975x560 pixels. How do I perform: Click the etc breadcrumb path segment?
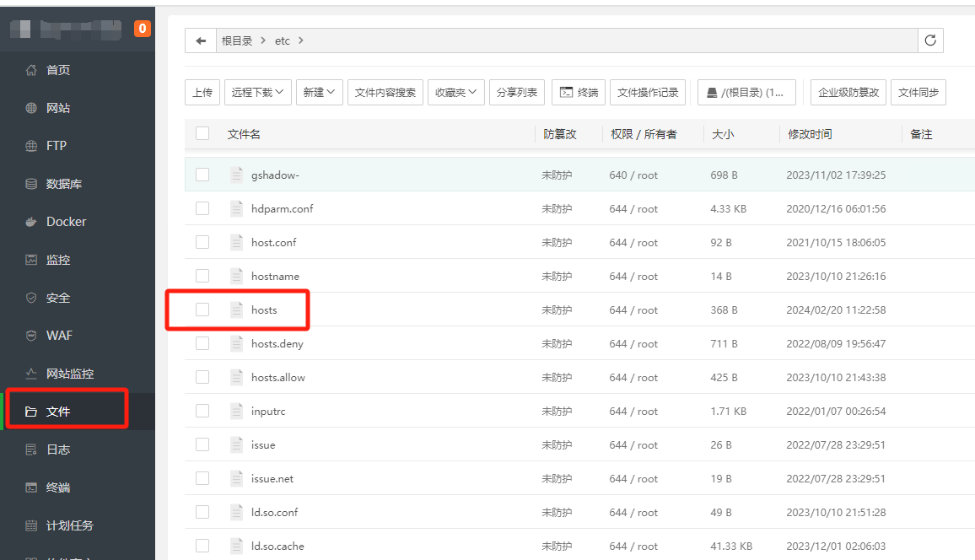pyautogui.click(x=282, y=40)
